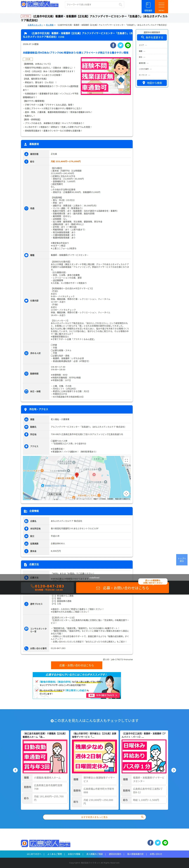Image resolution: width=189 pixels, height=868 pixels.
Task: Click the sticky 応募・お問い合わせはこちら button
Action: tap(122, 588)
